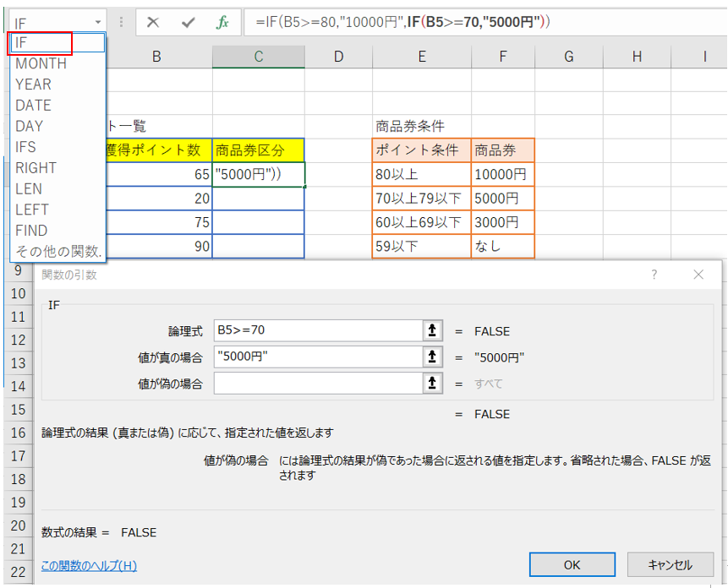
Task: Click collapse icon next to 論理式 field
Action: pos(432,331)
